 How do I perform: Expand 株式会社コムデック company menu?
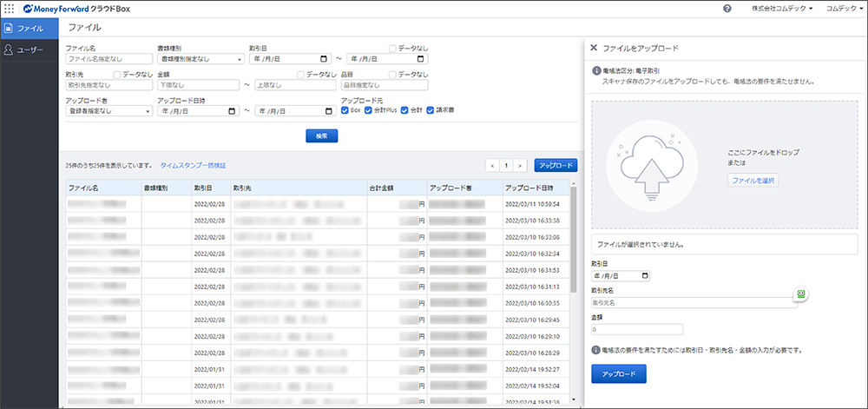coord(782,9)
